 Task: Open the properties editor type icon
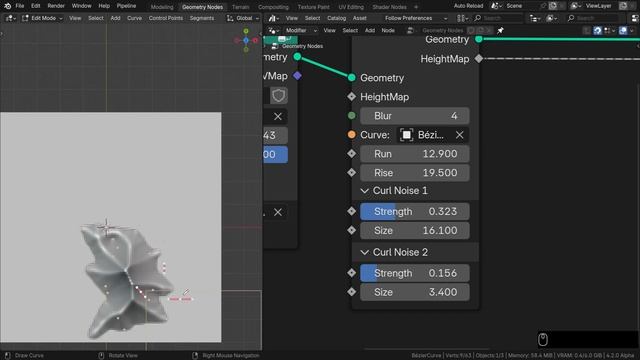pos(635,18)
